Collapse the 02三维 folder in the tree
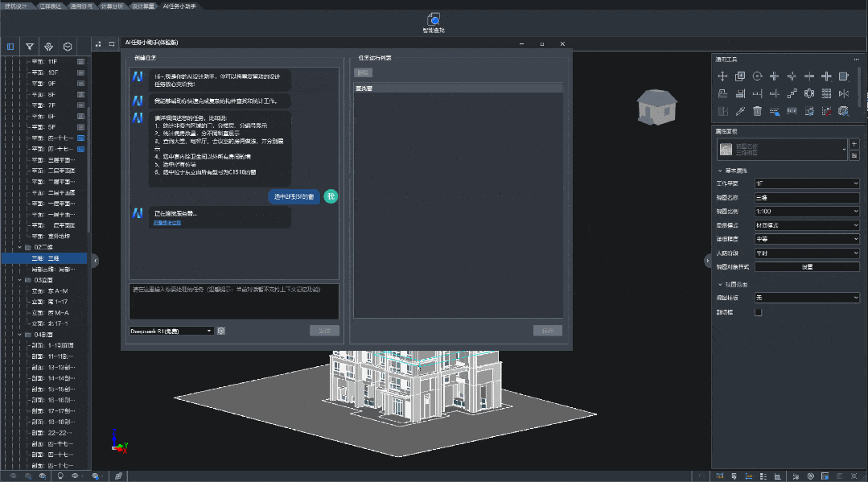This screenshot has height=482, width=868. pos(20,247)
